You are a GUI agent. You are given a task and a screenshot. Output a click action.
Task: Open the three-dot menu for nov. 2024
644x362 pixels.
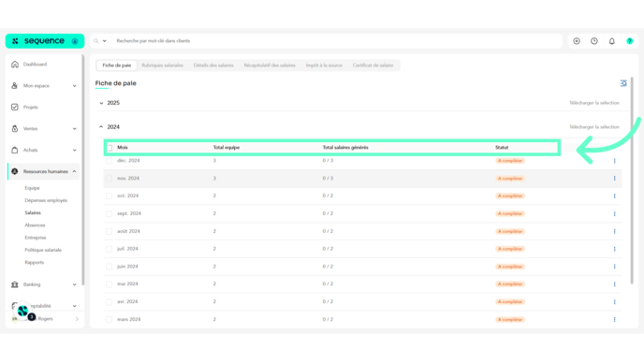(x=614, y=179)
